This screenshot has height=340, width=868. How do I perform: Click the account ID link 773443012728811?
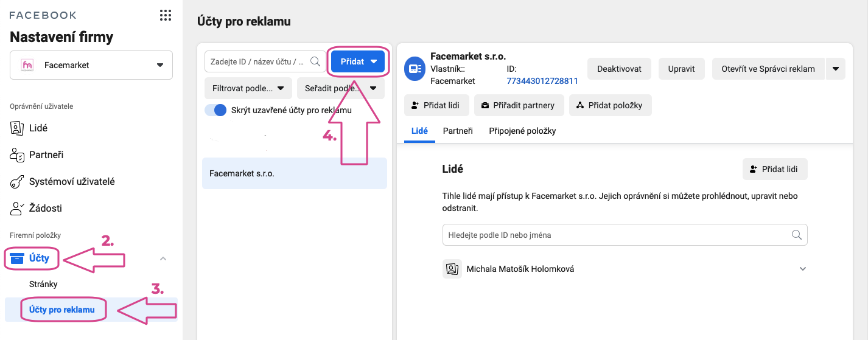click(542, 81)
